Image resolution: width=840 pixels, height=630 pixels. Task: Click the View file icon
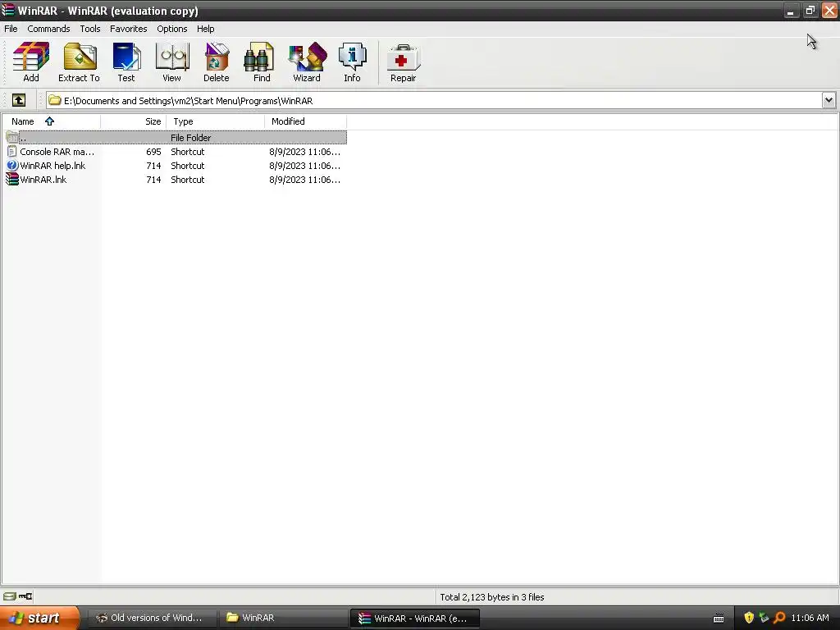tap(172, 57)
